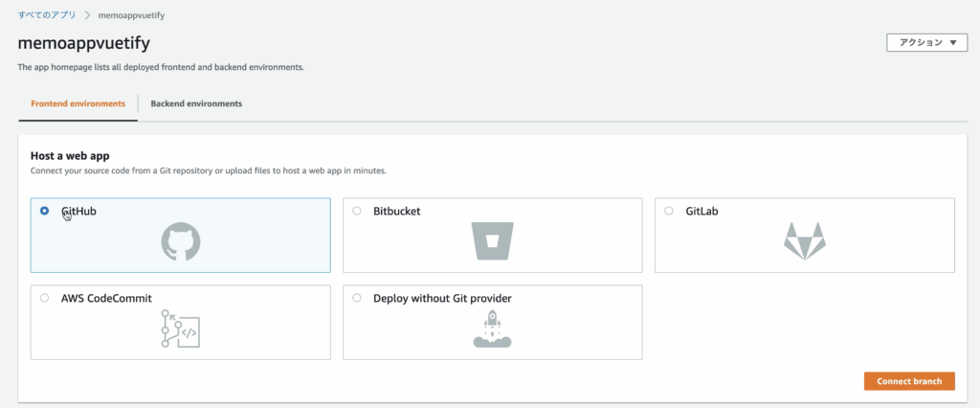Image resolution: width=980 pixels, height=408 pixels.
Task: Switch to Frontend environments tab
Action: click(x=78, y=103)
